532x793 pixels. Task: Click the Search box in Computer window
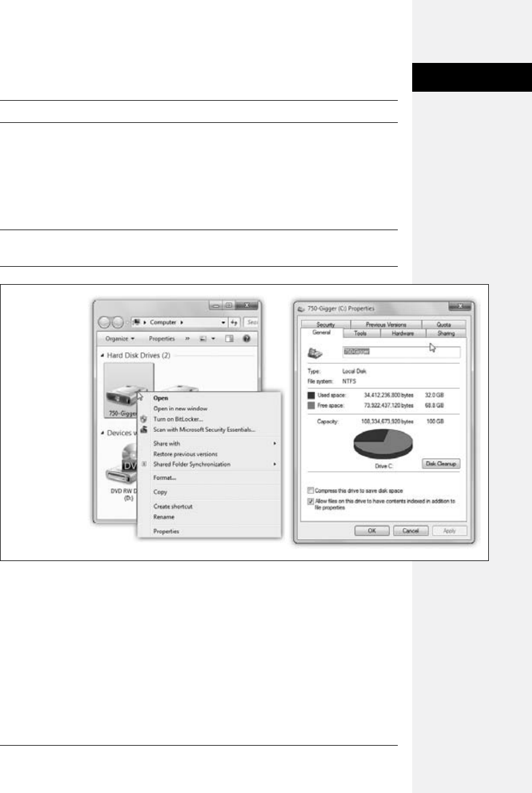[x=251, y=322]
